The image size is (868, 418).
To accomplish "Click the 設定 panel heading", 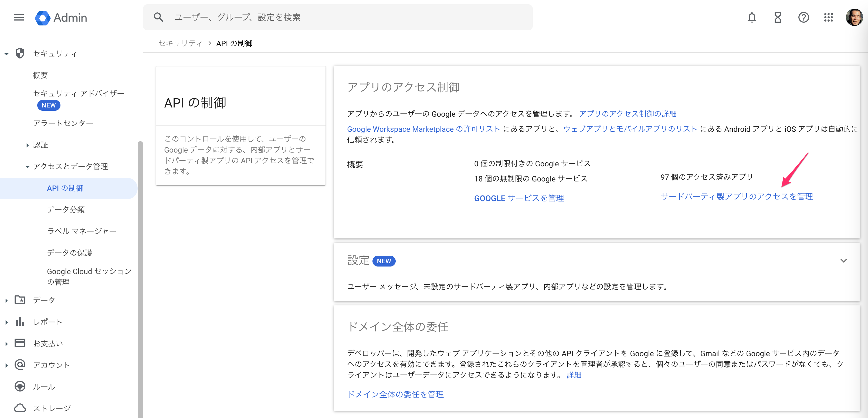I will (x=358, y=261).
